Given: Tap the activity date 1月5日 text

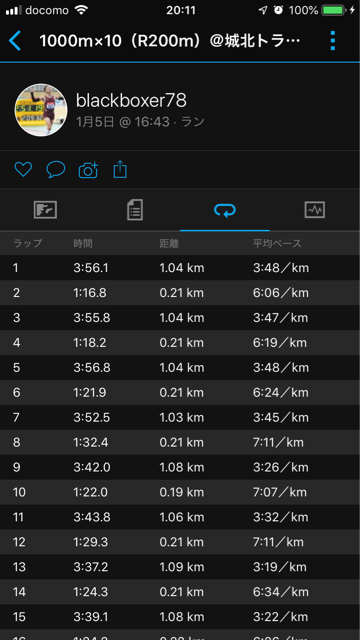Looking at the screenshot, I should pyautogui.click(x=95, y=122).
